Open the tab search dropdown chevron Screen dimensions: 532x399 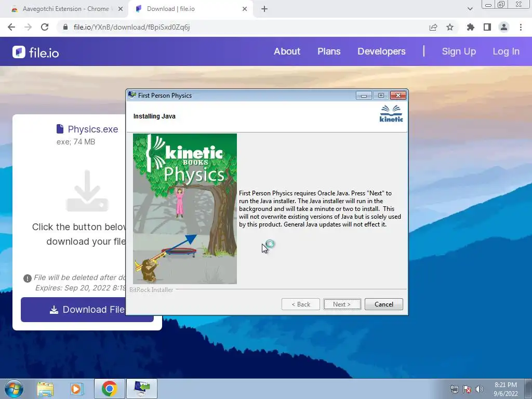(470, 9)
